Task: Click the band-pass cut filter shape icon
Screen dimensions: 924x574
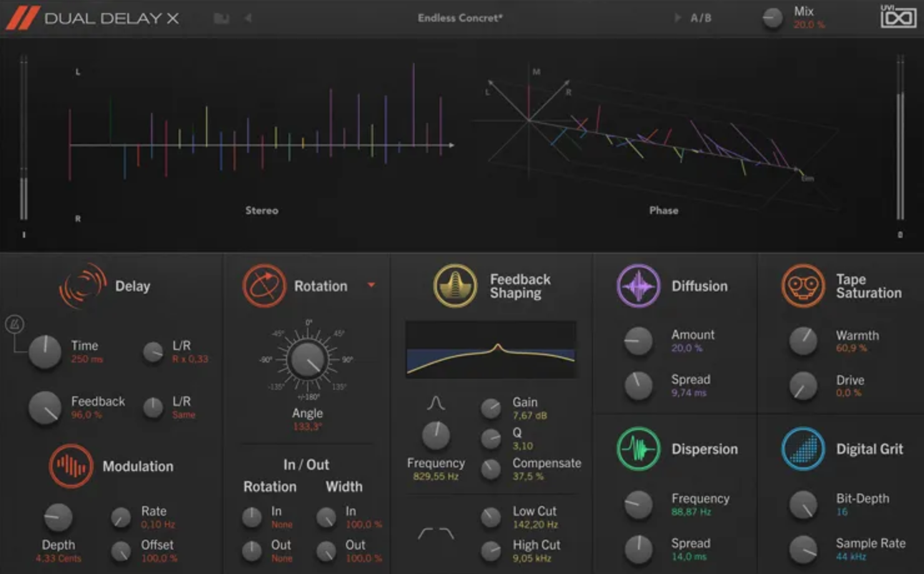Action: point(436,533)
